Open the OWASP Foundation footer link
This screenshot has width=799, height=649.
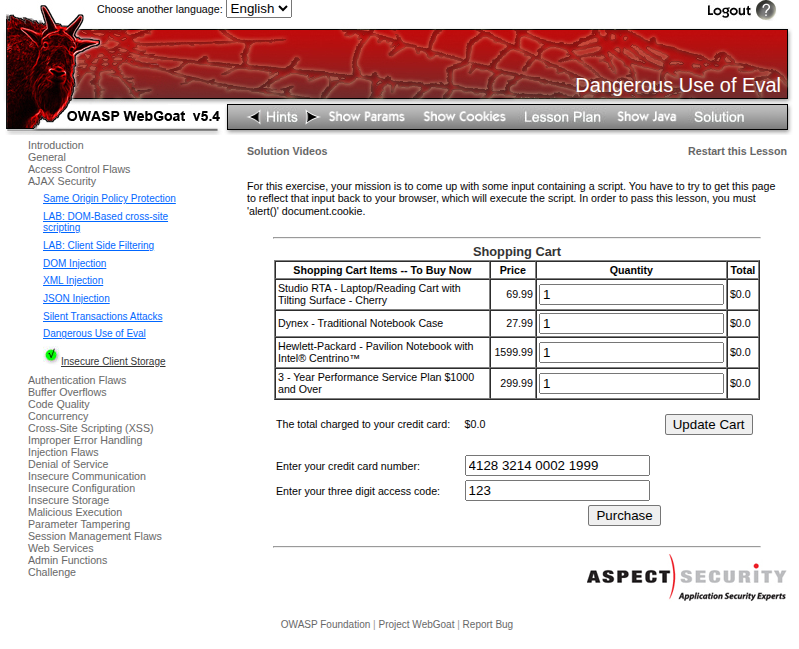pyautogui.click(x=325, y=624)
